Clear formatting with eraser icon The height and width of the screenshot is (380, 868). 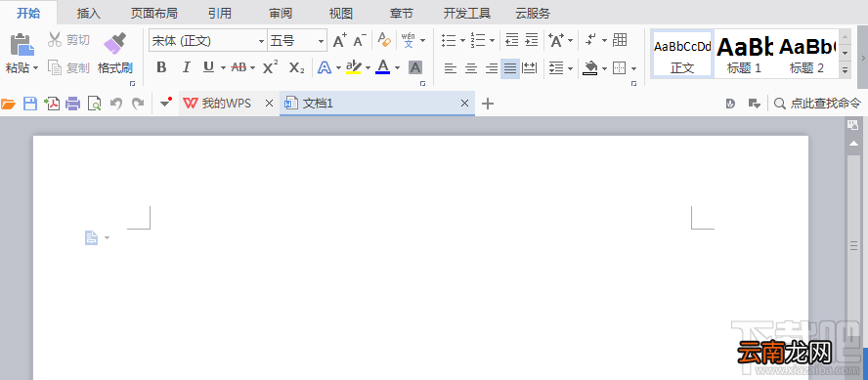[x=384, y=40]
